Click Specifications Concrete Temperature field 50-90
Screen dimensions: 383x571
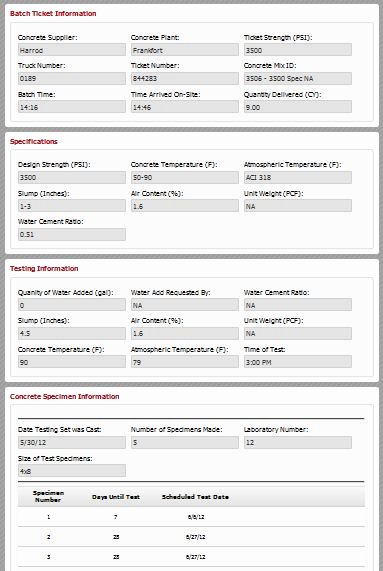(185, 177)
